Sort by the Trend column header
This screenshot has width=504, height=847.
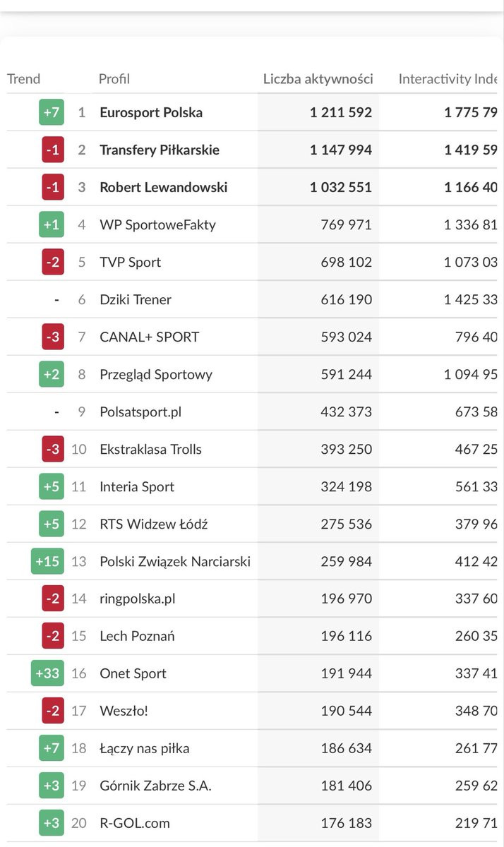click(24, 79)
